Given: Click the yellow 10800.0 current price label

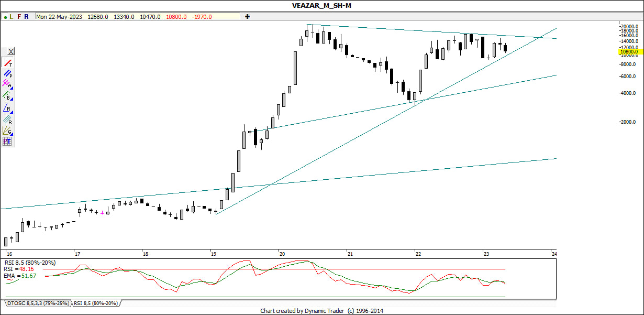Looking at the screenshot, I should [628, 52].
